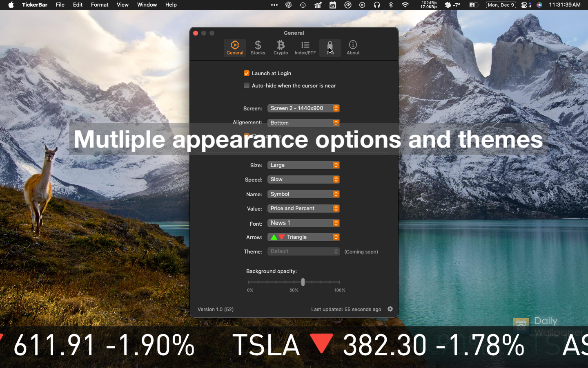Image resolution: width=588 pixels, height=368 pixels.
Task: Click the network speed monitor readout
Action: click(429, 5)
